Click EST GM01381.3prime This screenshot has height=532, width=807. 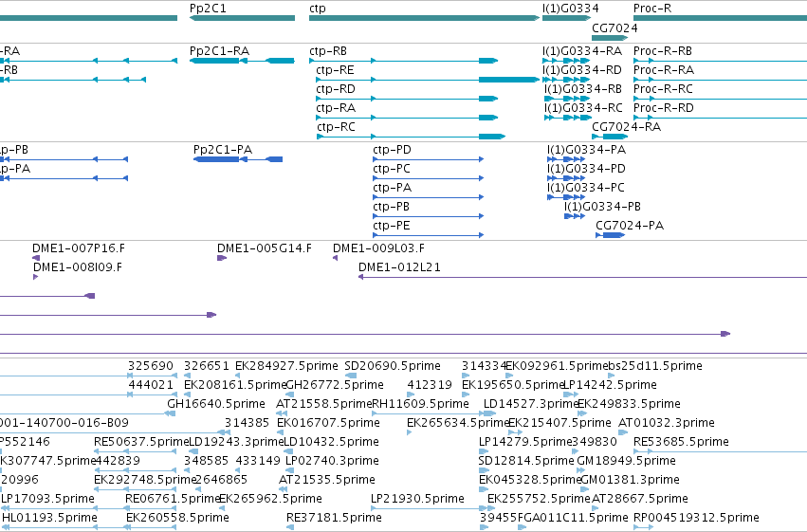pos(630,481)
